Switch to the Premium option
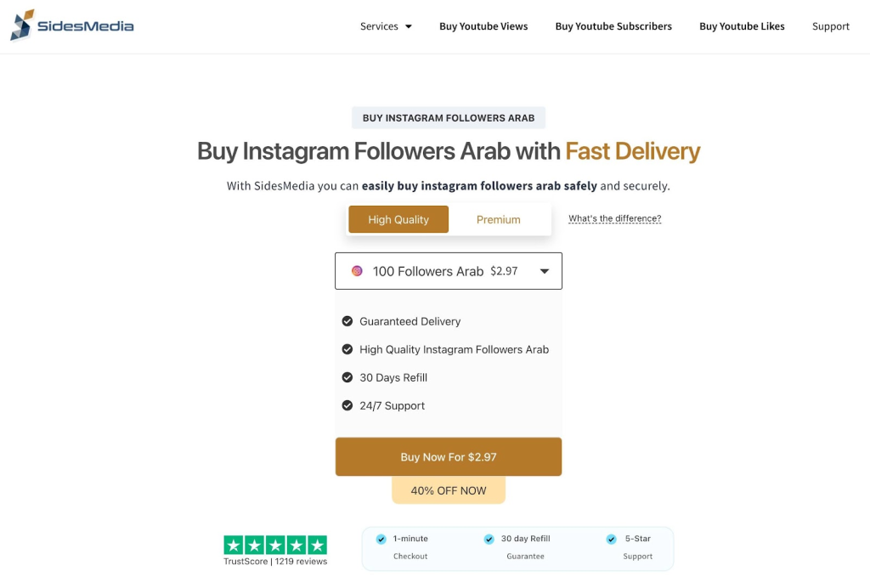 pyautogui.click(x=499, y=219)
